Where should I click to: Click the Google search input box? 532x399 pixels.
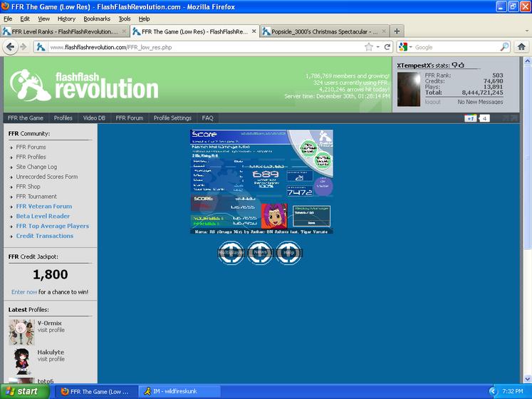coord(457,47)
